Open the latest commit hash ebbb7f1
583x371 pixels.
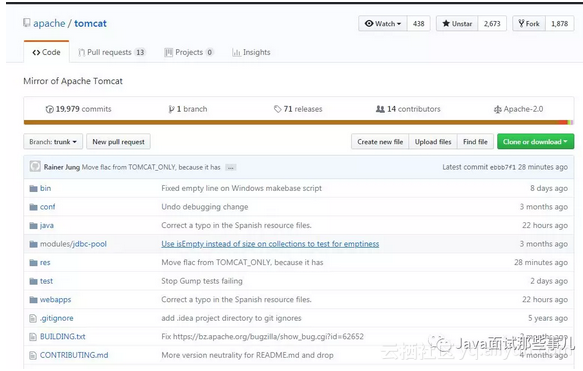(x=503, y=167)
